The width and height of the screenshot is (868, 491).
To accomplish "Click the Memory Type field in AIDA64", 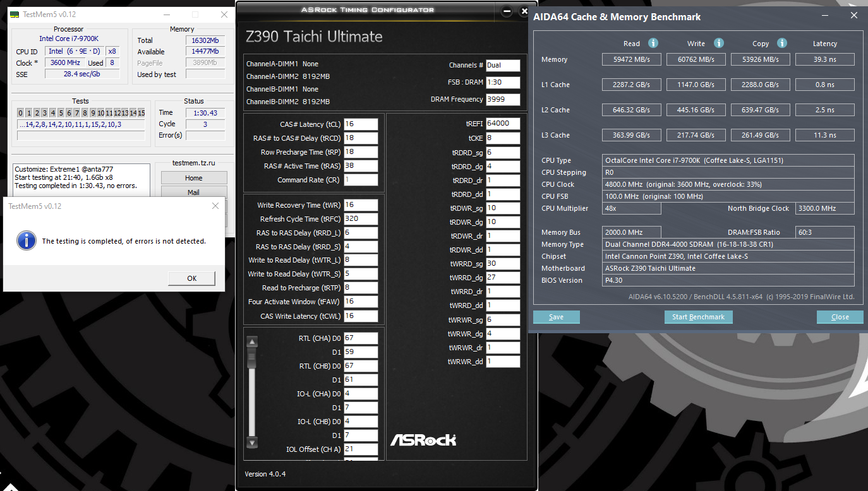I will (728, 244).
